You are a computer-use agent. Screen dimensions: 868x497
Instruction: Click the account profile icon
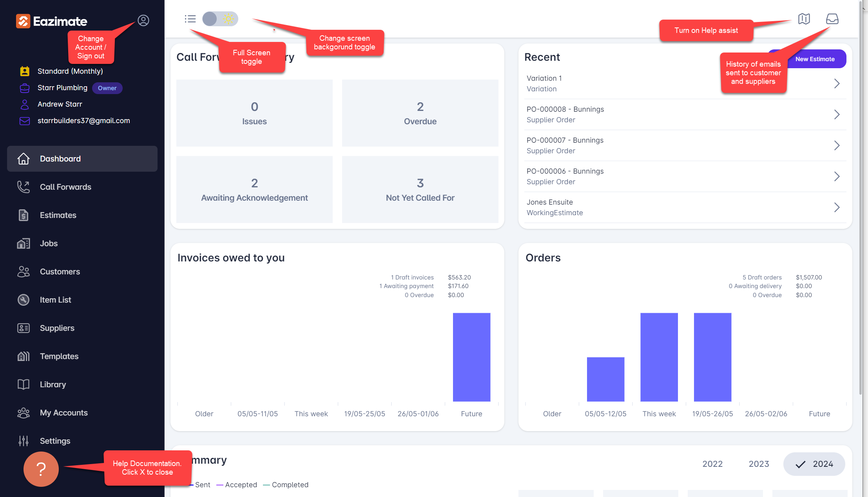[143, 20]
